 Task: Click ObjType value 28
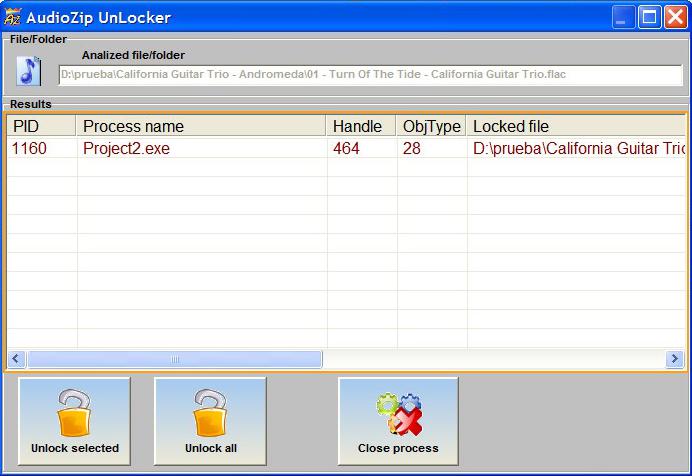tap(412, 148)
